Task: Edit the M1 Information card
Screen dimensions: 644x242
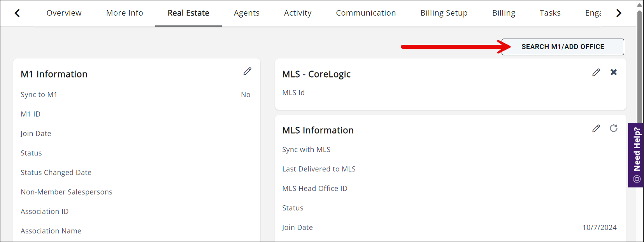Action: [x=247, y=71]
